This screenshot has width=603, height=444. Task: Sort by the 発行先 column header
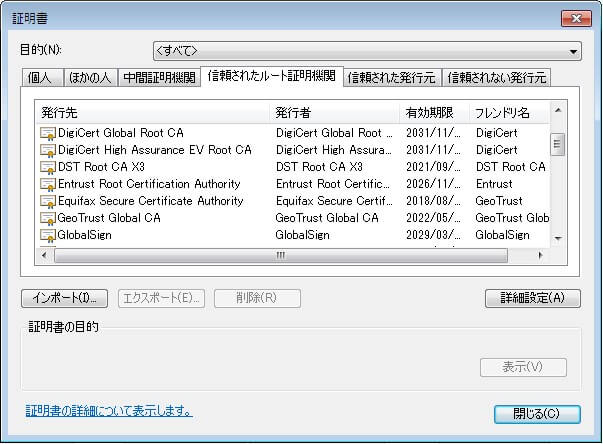[x=153, y=113]
